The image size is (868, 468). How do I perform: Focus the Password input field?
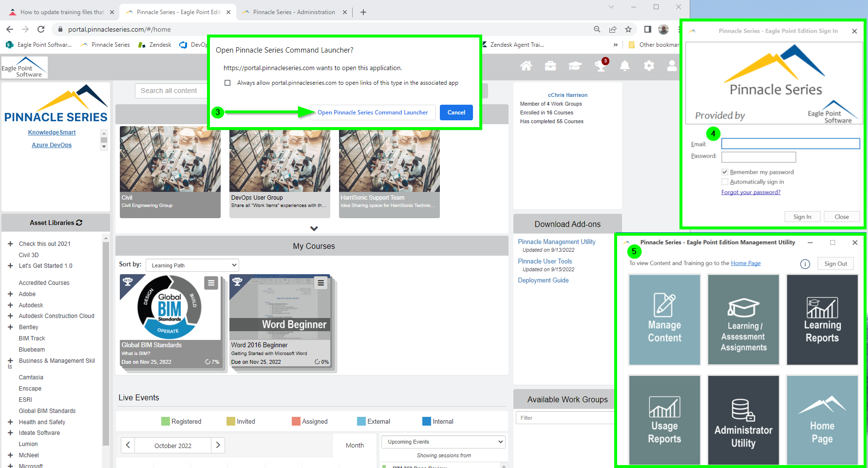coord(758,157)
